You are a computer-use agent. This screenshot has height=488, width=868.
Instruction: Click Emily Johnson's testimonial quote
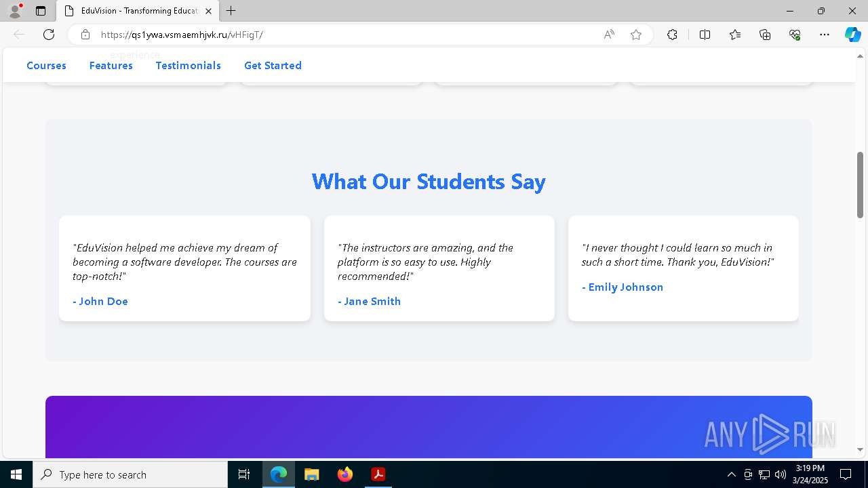pos(677,255)
